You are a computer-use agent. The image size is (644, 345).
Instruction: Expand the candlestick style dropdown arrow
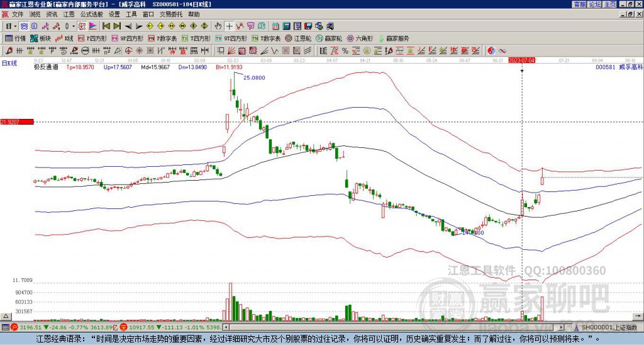(73, 26)
